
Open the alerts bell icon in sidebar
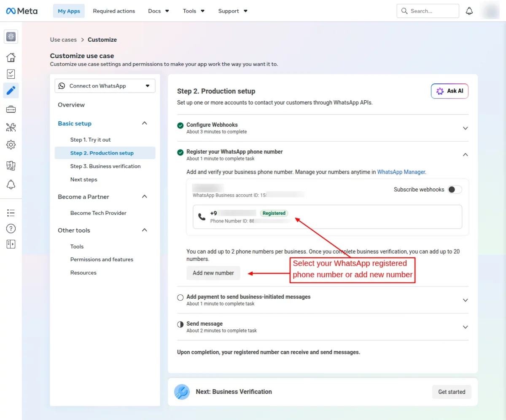11,184
